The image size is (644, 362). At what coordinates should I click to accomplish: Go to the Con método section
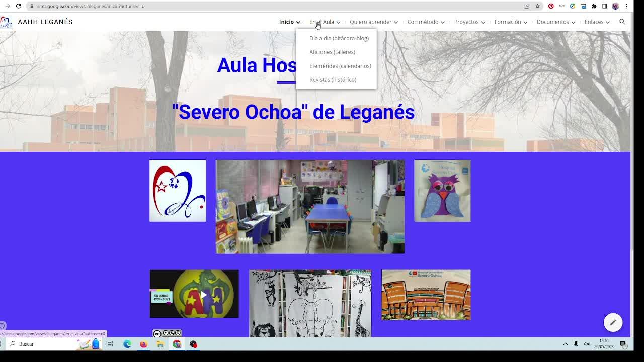423,22
